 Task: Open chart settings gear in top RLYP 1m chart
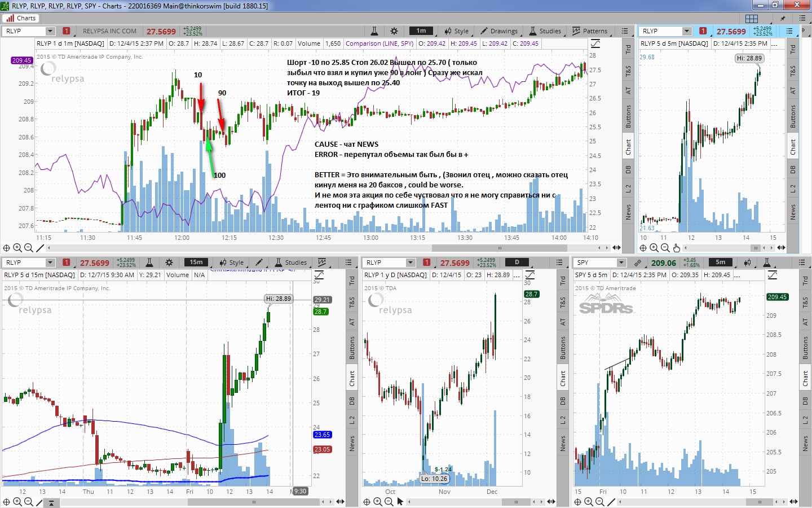click(394, 31)
